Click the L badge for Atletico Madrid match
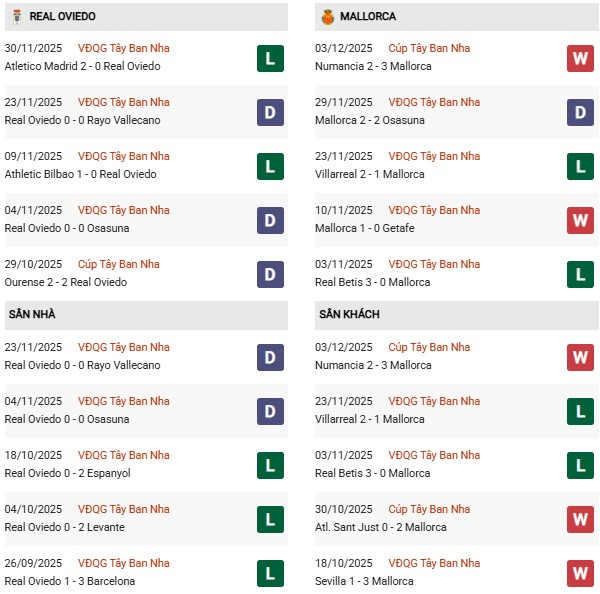This screenshot has height=594, width=600. pos(269,58)
